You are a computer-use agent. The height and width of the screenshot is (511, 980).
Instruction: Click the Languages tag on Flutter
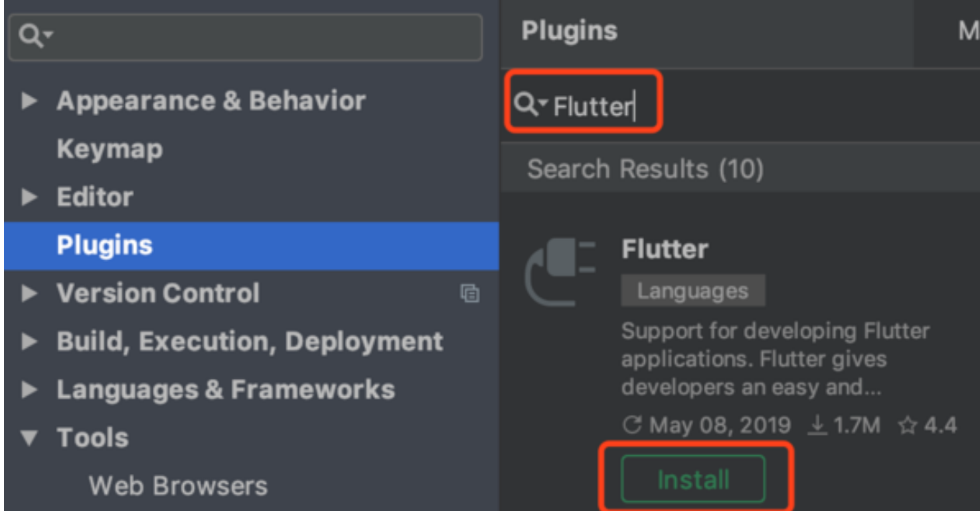[693, 291]
